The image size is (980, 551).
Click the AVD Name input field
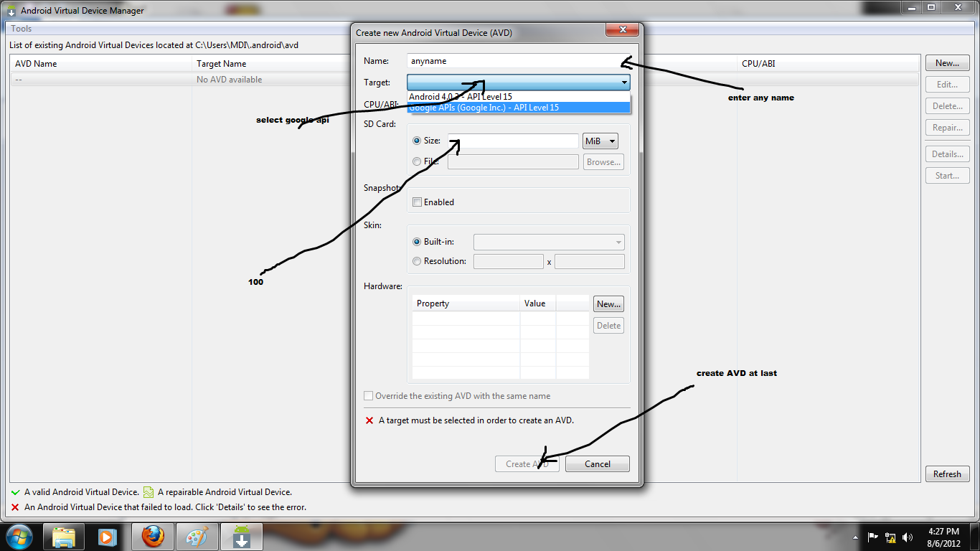519,62
